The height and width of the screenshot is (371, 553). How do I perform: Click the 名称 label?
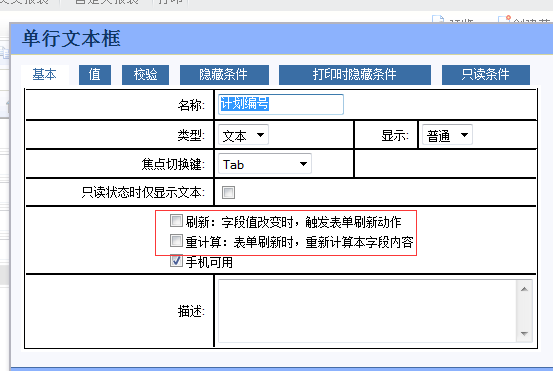191,105
